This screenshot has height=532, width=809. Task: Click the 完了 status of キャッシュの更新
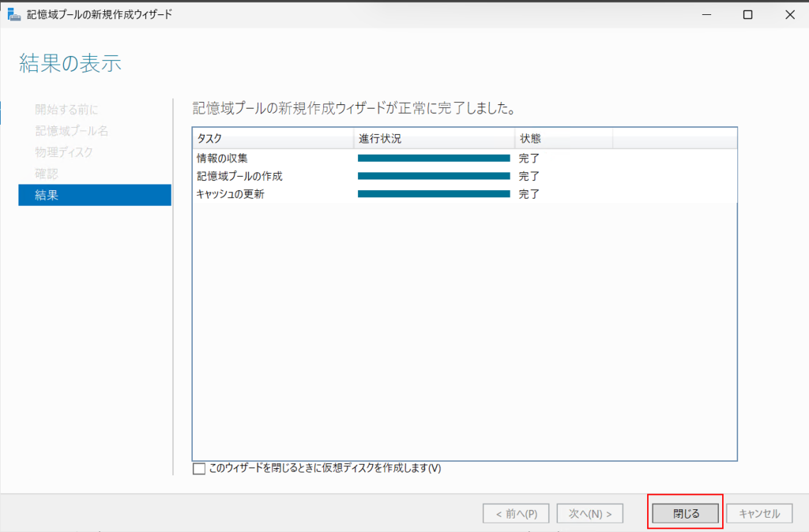[x=529, y=194]
